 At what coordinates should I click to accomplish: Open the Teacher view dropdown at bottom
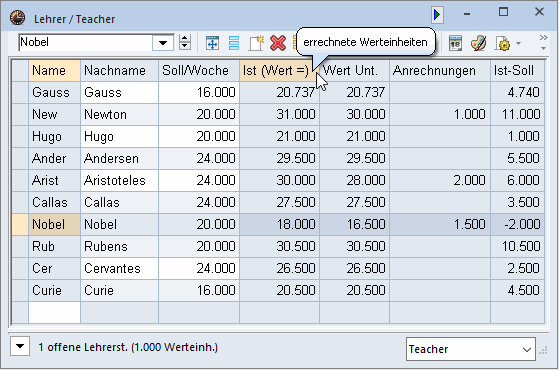[x=471, y=349]
